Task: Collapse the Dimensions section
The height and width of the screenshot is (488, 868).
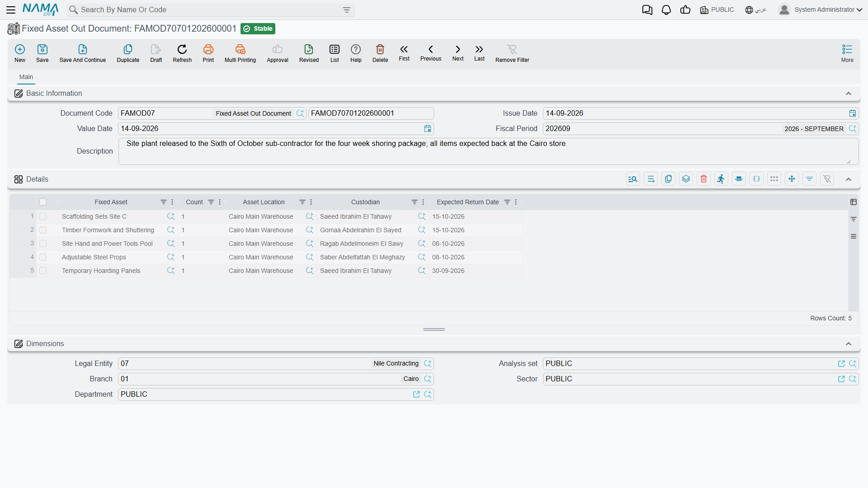Action: click(x=849, y=344)
